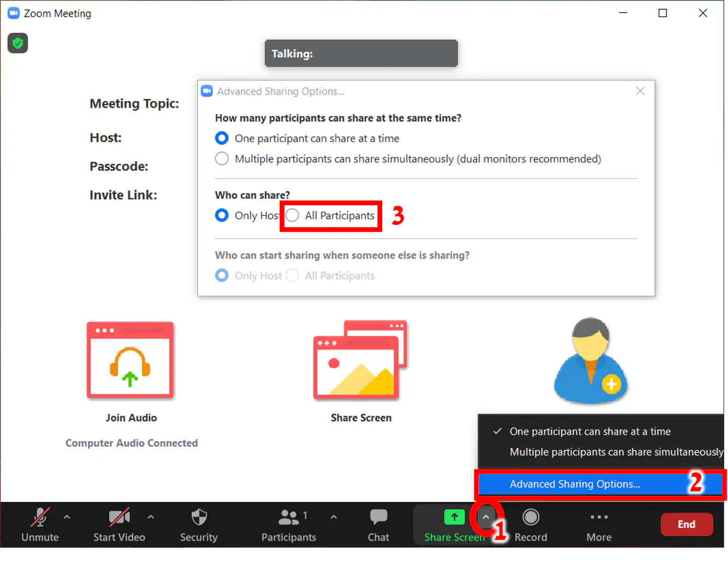This screenshot has height=575, width=728.
Task: Close the Advanced Sharing Options dialog
Action: (x=640, y=91)
